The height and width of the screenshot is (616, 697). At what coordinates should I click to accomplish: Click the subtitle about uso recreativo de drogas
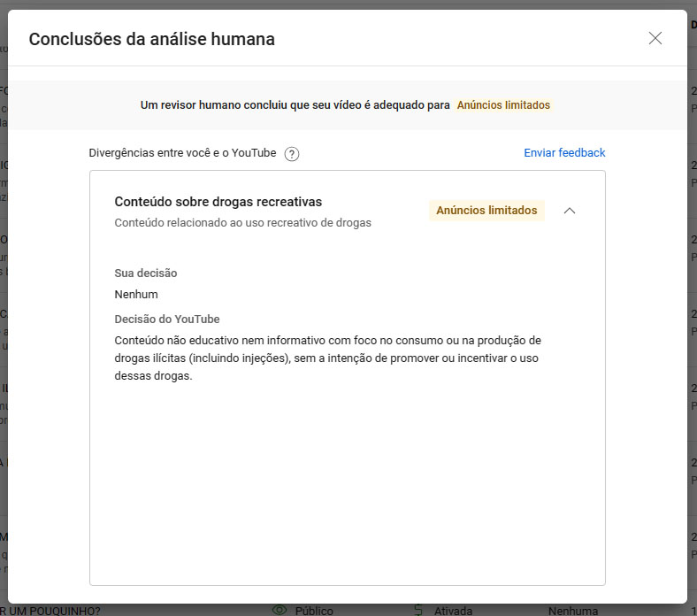[242, 223]
